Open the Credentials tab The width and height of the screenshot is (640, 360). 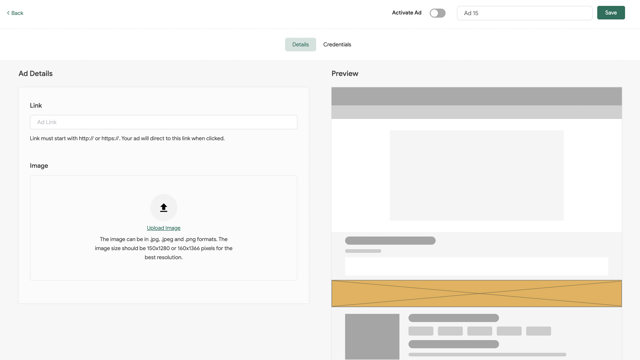pyautogui.click(x=337, y=44)
